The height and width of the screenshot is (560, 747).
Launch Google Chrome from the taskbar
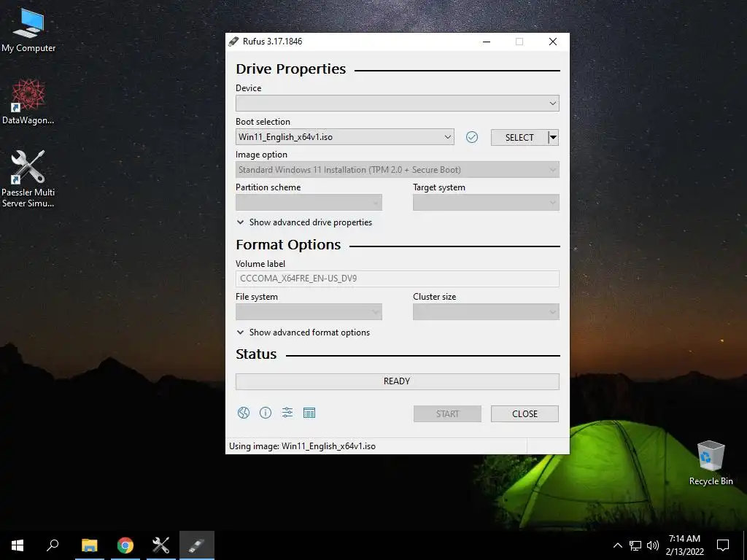(x=125, y=545)
